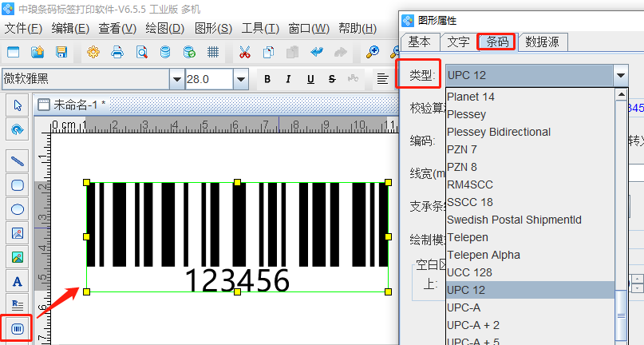Activate the text tool (A icon)
Viewport: 644px width, 345px height.
tap(17, 281)
